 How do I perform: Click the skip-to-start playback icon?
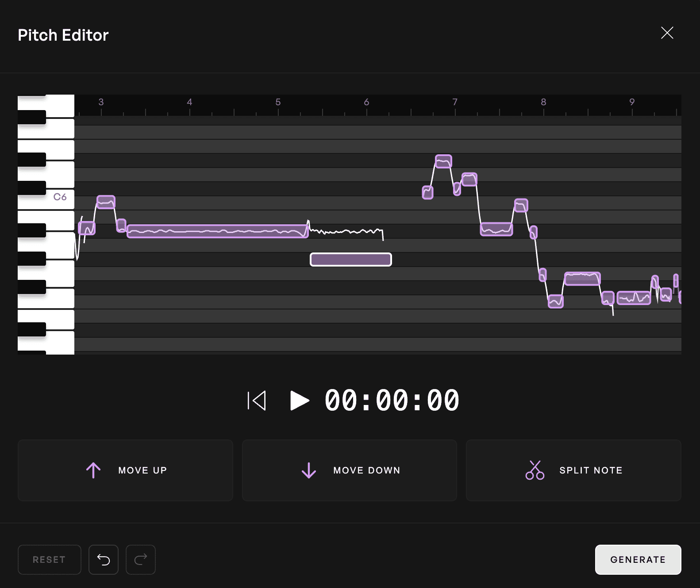click(257, 401)
